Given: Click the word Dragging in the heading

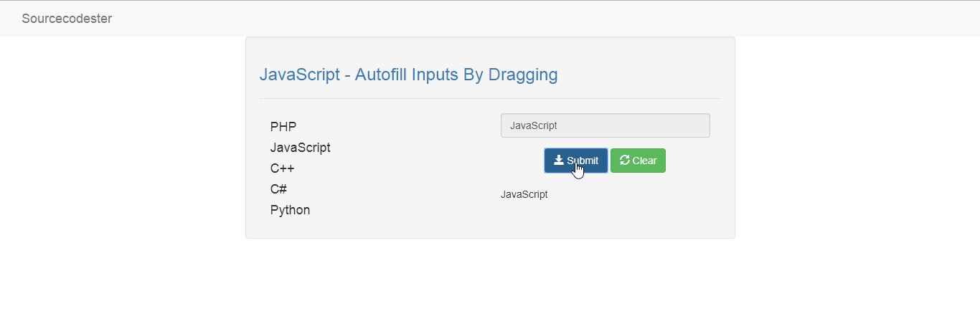Looking at the screenshot, I should click(x=523, y=75).
